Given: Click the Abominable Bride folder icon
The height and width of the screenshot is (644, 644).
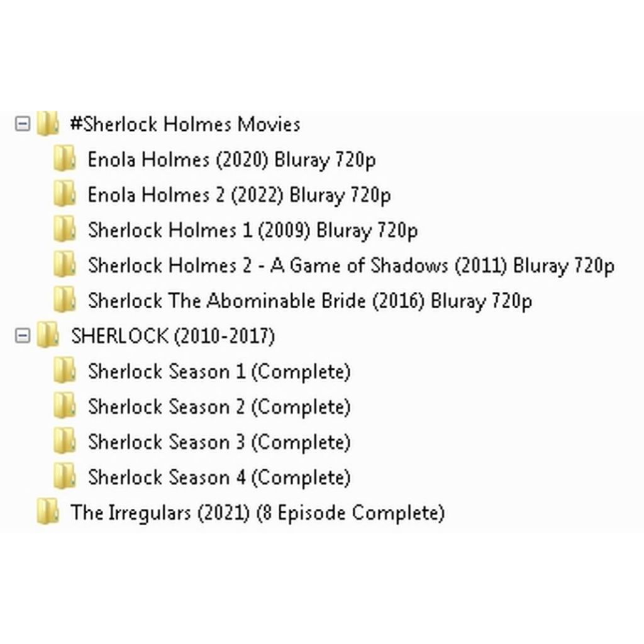Looking at the screenshot, I should [65, 300].
